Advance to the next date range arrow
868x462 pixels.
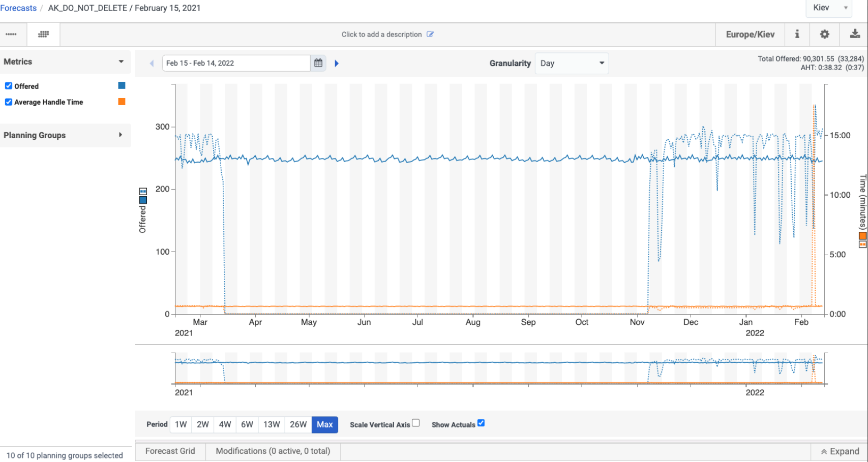337,64
